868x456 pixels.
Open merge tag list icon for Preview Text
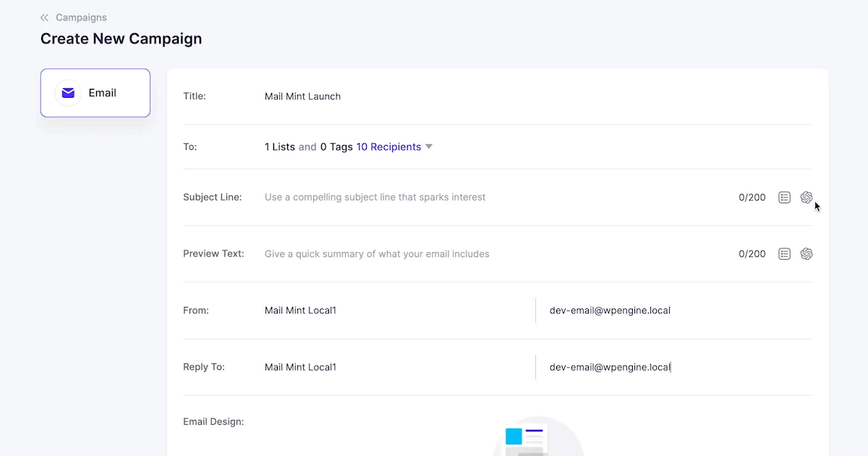(x=784, y=254)
